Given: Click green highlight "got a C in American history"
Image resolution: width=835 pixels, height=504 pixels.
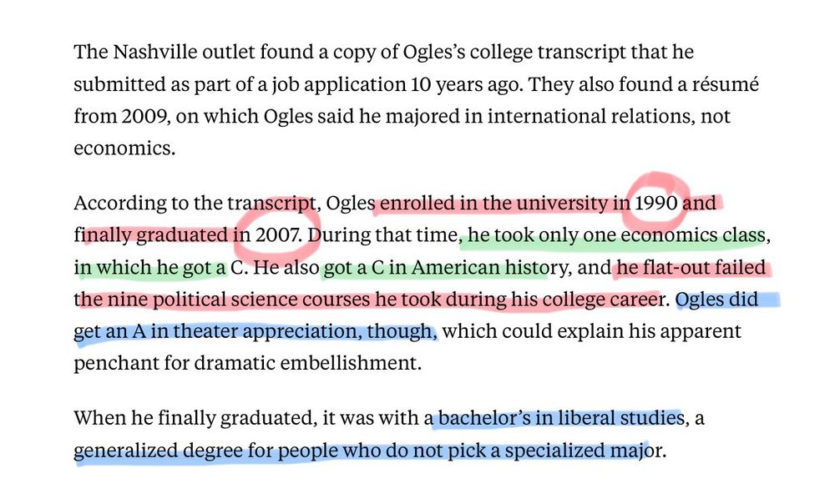Looking at the screenshot, I should pos(434,267).
